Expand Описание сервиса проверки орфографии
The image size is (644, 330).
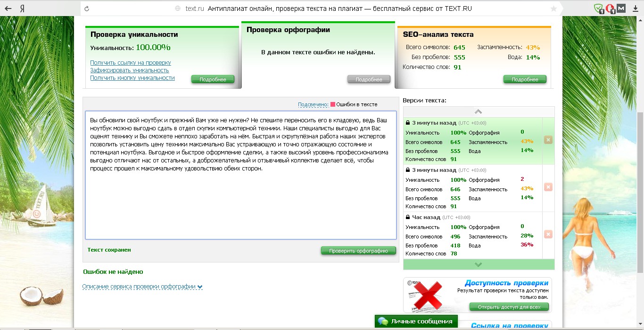click(142, 287)
